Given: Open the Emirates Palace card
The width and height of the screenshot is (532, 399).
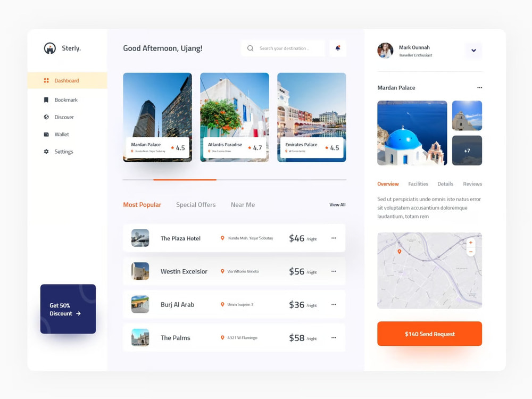Looking at the screenshot, I should [x=311, y=118].
